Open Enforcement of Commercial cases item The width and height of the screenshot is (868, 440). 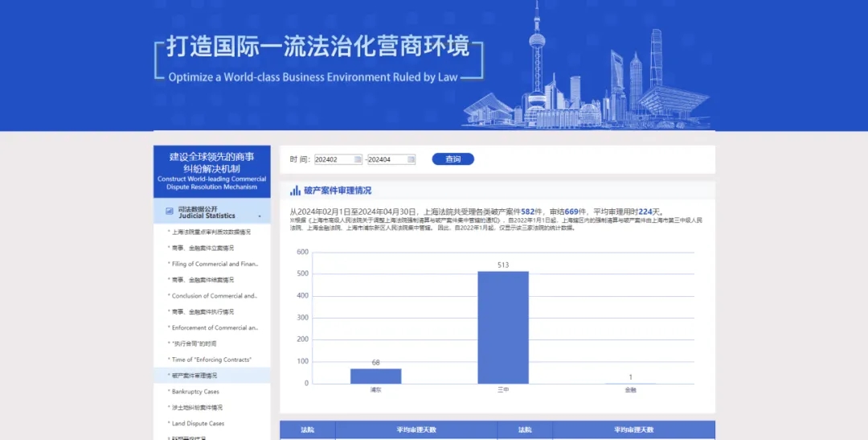click(x=214, y=328)
